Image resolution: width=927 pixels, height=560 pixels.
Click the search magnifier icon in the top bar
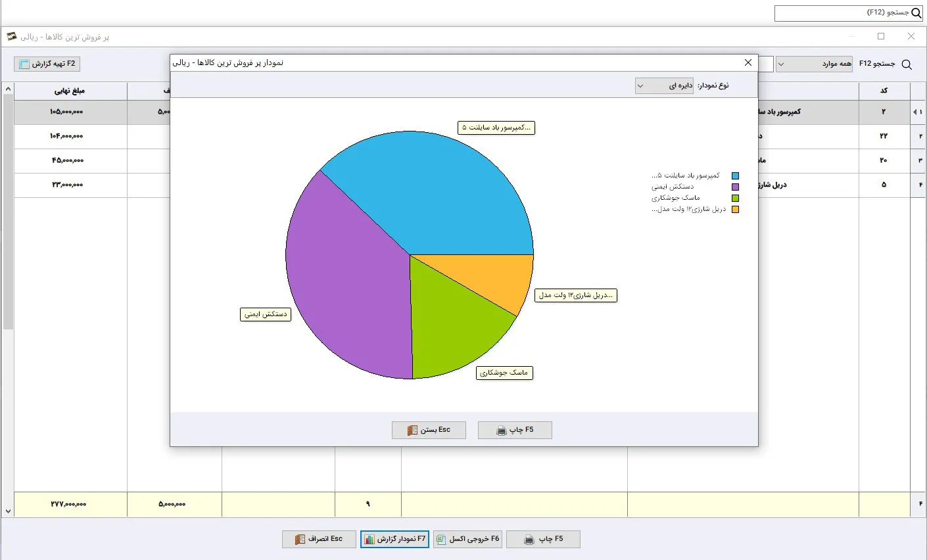(916, 13)
